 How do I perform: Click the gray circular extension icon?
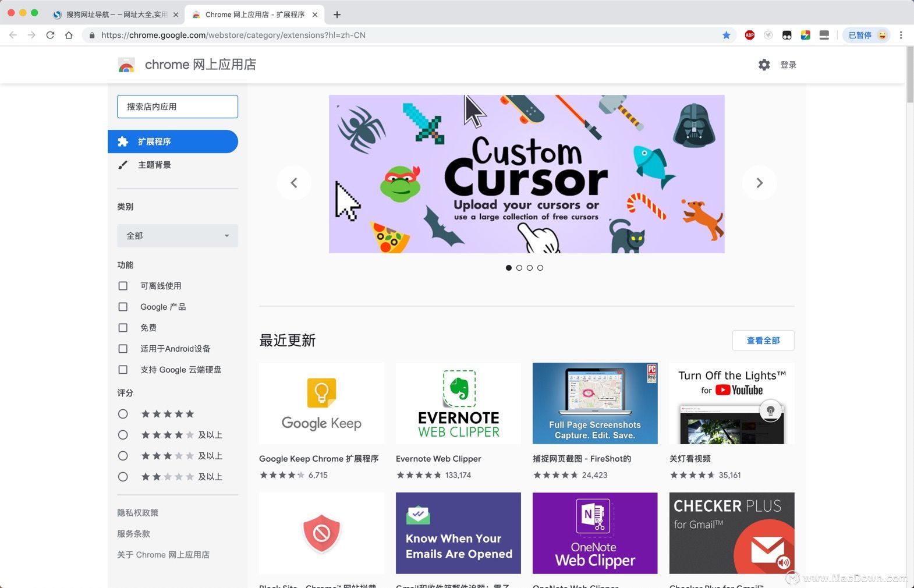point(768,35)
